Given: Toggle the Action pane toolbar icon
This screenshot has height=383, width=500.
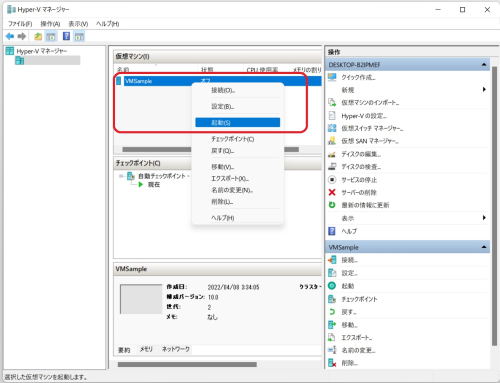Looking at the screenshot, I should point(79,36).
